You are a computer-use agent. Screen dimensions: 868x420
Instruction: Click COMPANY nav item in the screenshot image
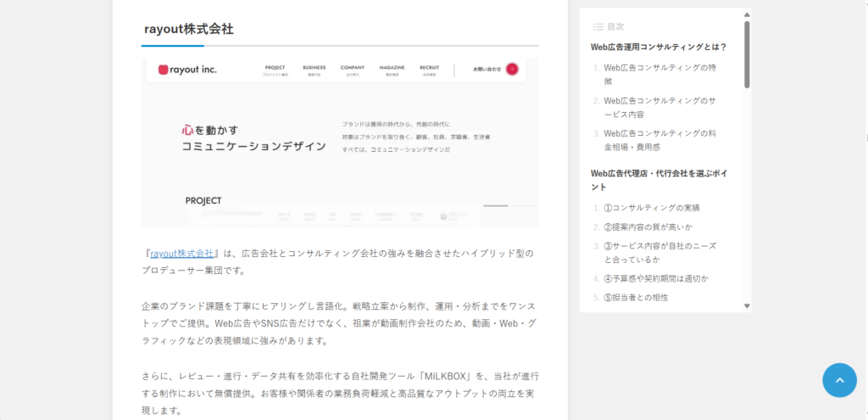click(x=353, y=70)
